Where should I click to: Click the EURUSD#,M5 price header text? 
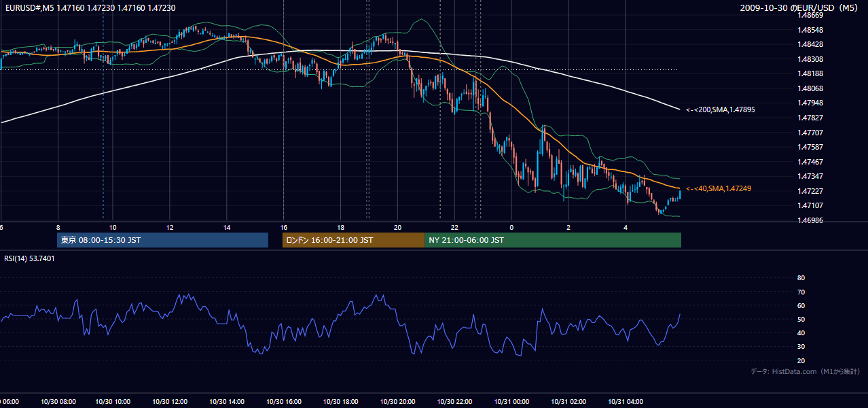point(89,8)
